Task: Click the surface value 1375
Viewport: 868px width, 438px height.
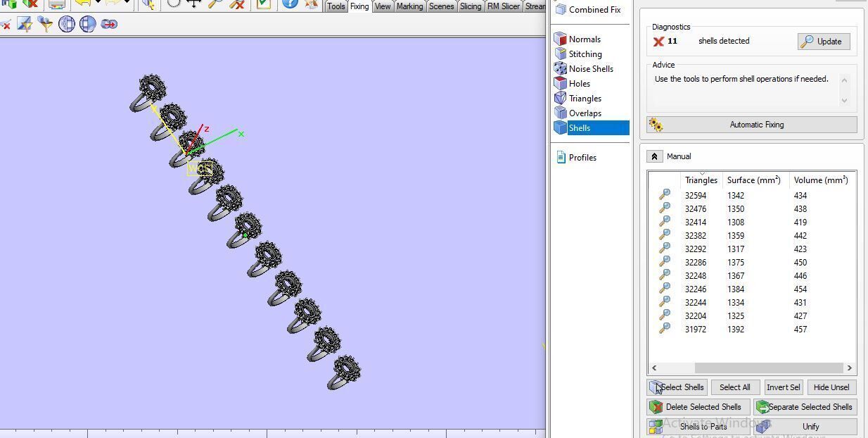Action: [x=736, y=263]
